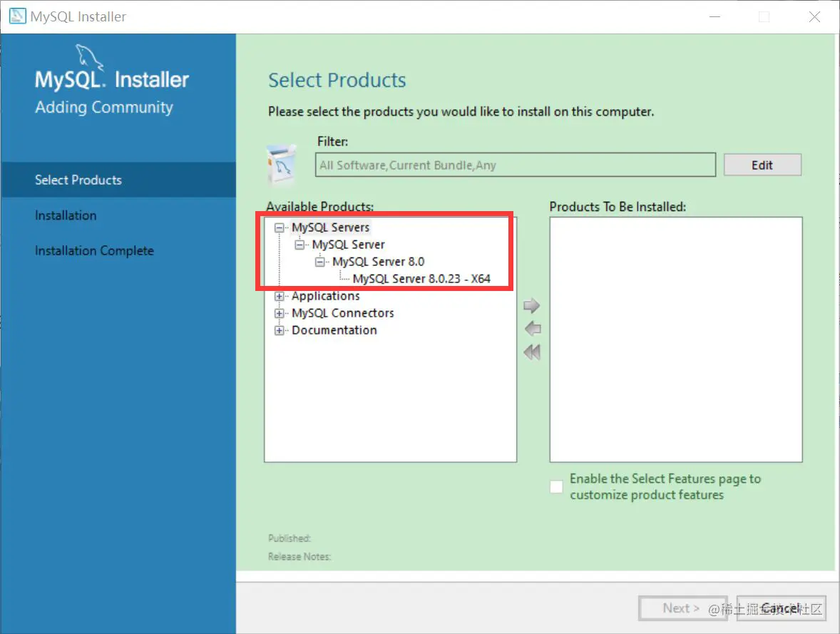Viewport: 840px width, 634px height.
Task: Minimize the MySQL Installer window
Action: pyautogui.click(x=714, y=16)
